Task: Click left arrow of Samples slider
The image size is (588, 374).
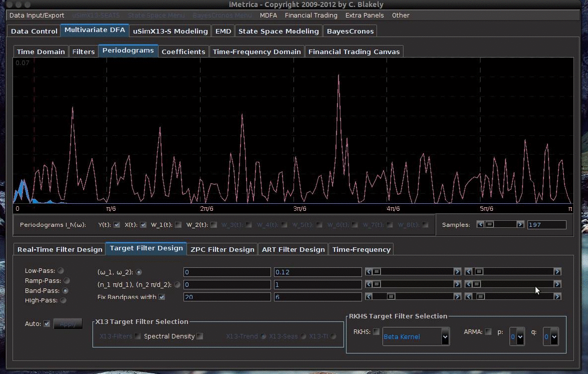Action: click(x=480, y=225)
